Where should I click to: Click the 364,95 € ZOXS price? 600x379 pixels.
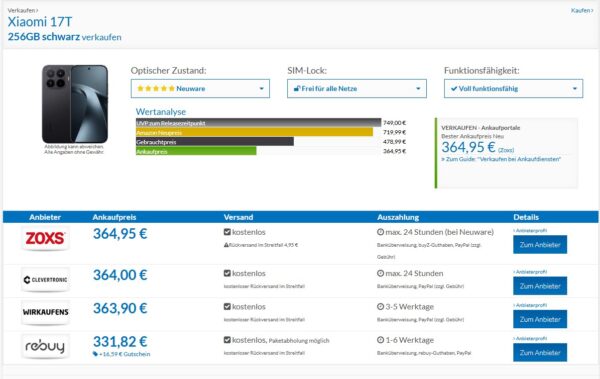click(x=120, y=234)
